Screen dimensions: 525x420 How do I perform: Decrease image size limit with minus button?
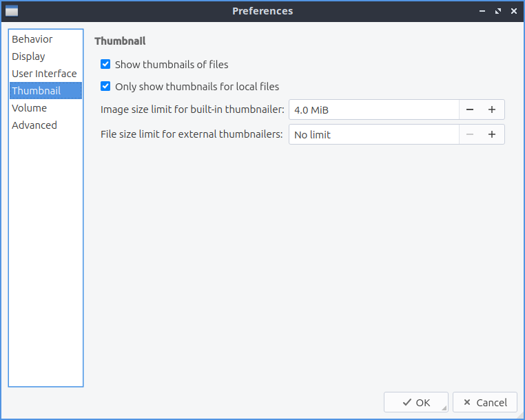[470, 110]
